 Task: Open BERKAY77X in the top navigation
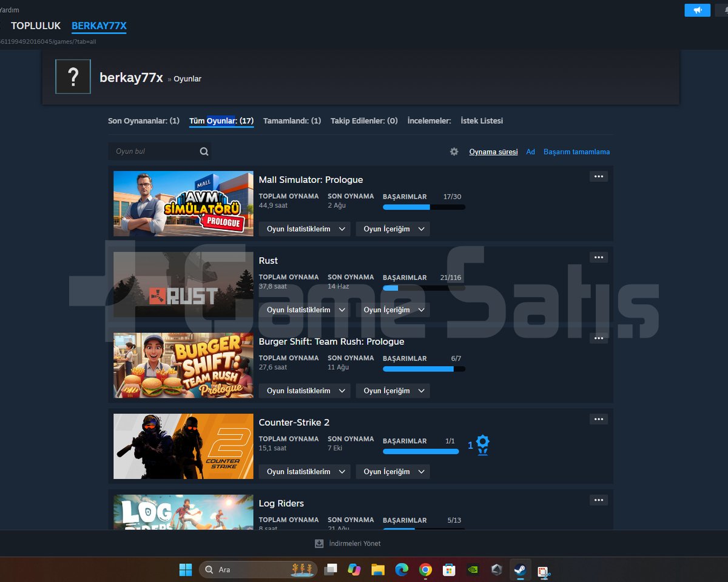pos(99,25)
